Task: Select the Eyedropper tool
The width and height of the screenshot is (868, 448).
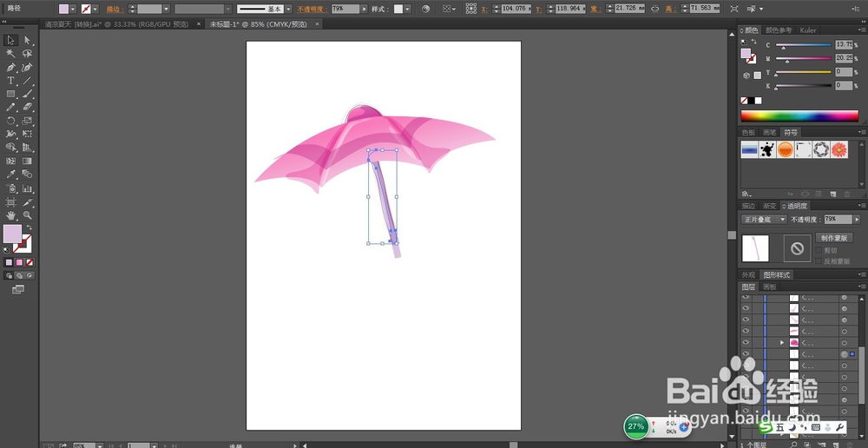Action: point(10,175)
